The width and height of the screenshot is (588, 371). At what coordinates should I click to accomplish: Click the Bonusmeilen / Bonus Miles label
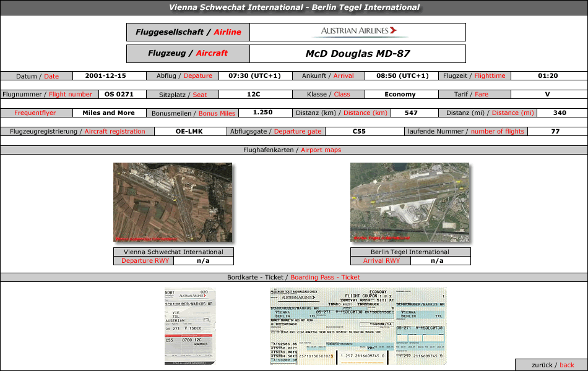point(193,113)
